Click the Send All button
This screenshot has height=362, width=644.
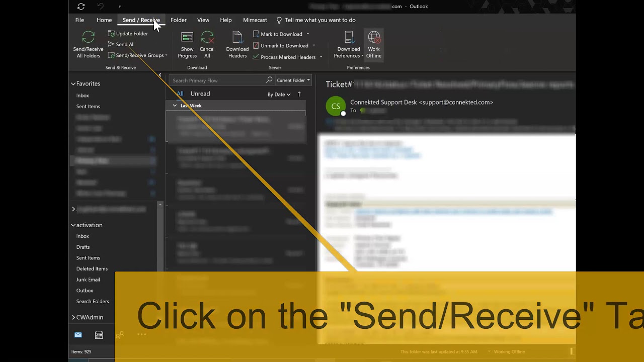pos(121,44)
